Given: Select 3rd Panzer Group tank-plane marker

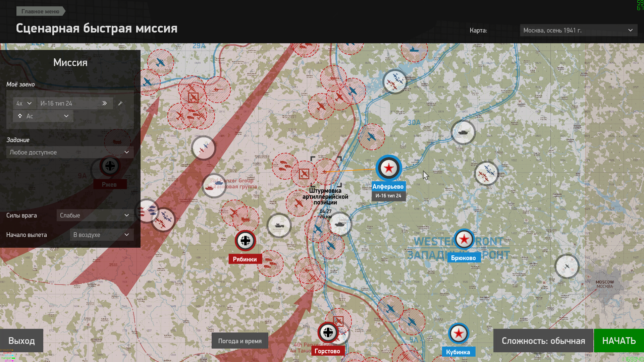Looking at the screenshot, I should click(214, 186).
